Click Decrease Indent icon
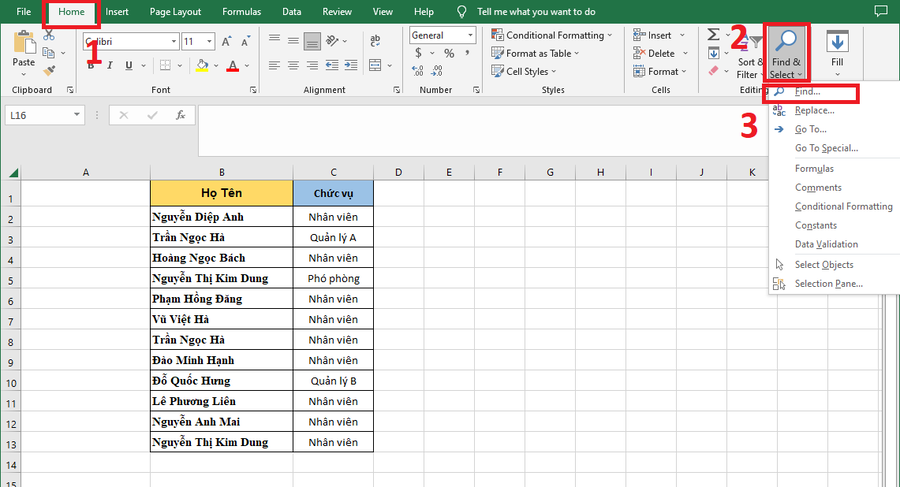900x487 pixels. 332,65
